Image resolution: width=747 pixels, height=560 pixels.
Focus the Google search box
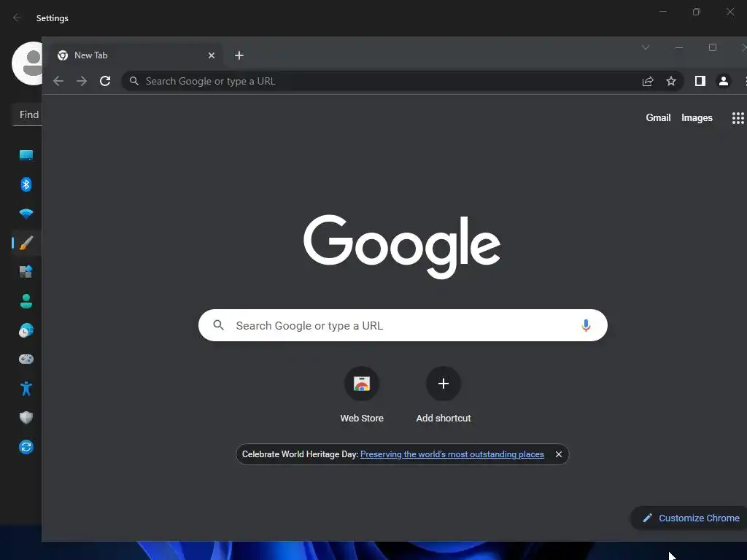coord(403,325)
